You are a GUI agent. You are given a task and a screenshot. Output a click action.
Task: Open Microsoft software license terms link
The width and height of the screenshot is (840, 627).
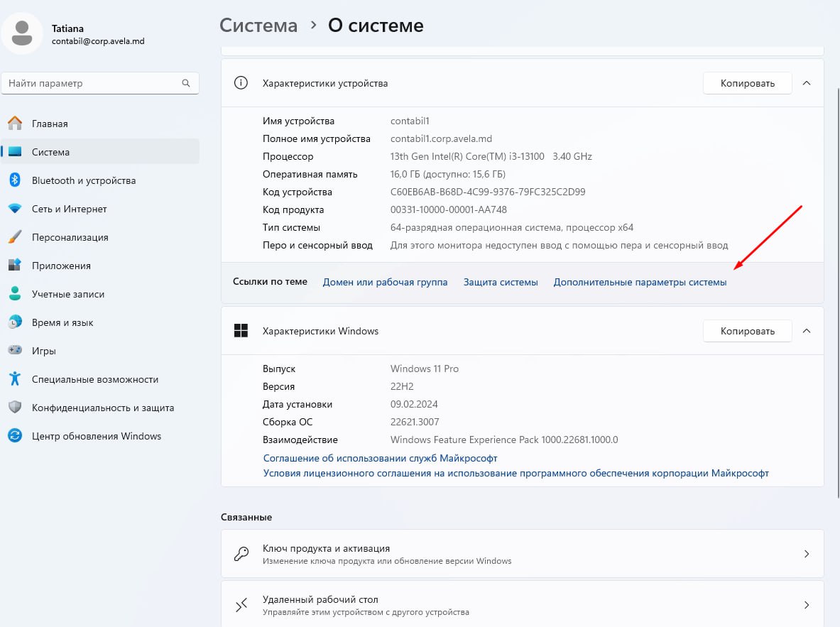point(516,473)
